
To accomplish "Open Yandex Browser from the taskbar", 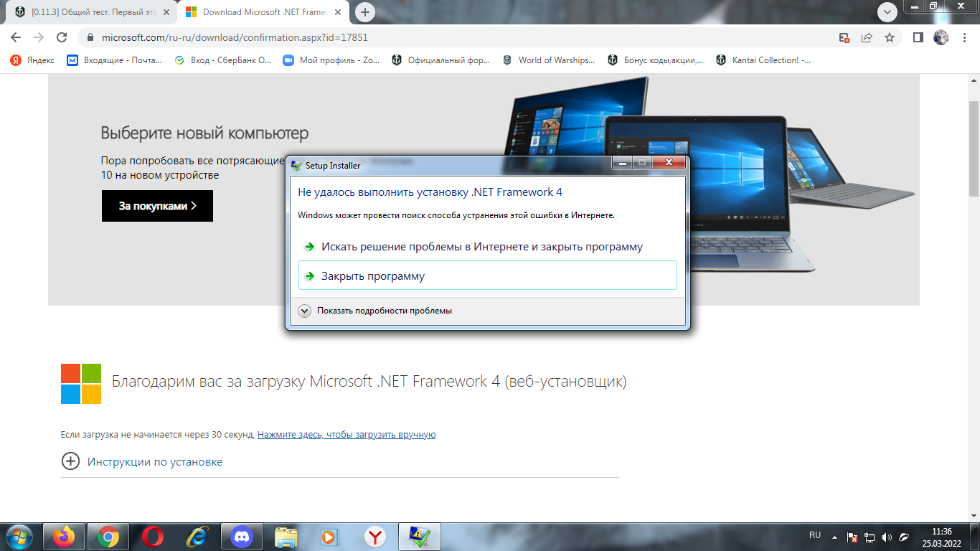I will [375, 537].
